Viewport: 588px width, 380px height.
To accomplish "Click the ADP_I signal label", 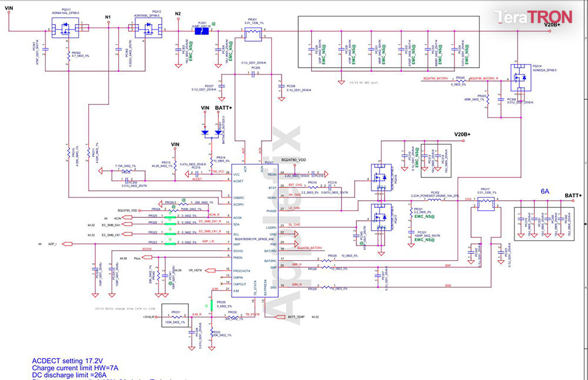I will coord(52,244).
